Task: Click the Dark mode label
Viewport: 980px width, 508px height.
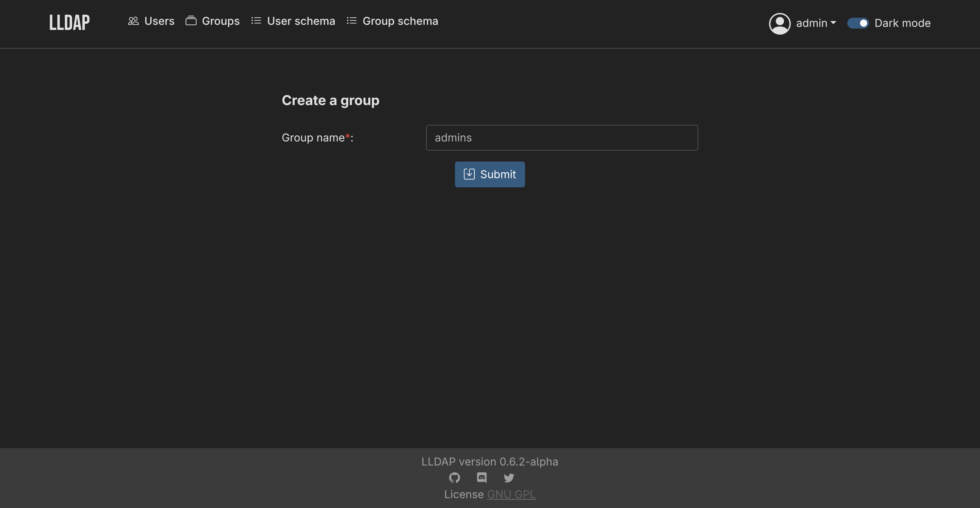Action: point(903,23)
